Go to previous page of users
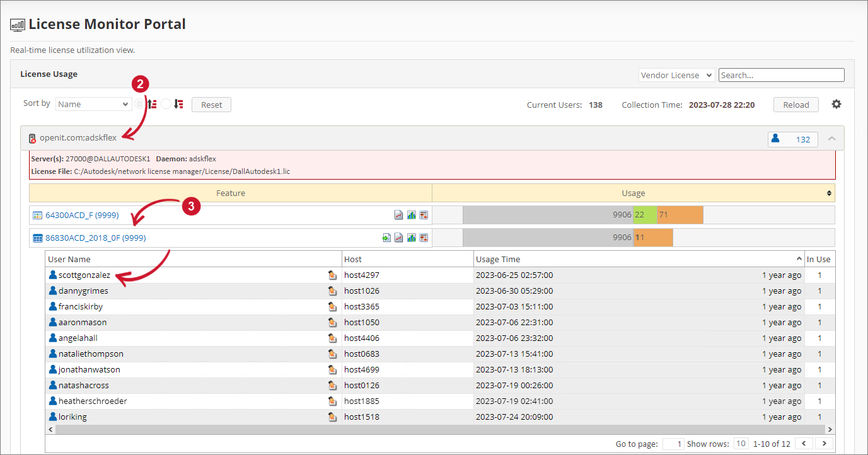Viewport: 868px width, 455px height. tap(804, 444)
